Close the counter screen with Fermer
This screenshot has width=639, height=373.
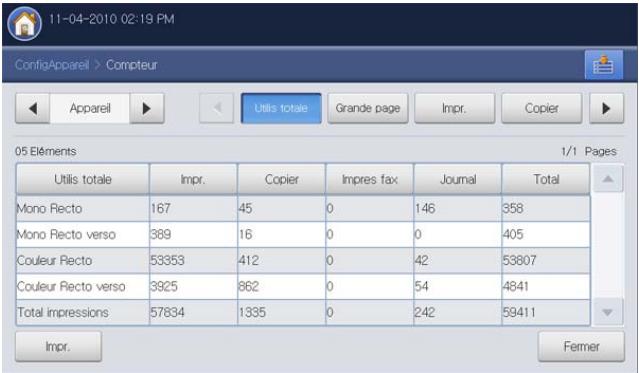pos(581,347)
